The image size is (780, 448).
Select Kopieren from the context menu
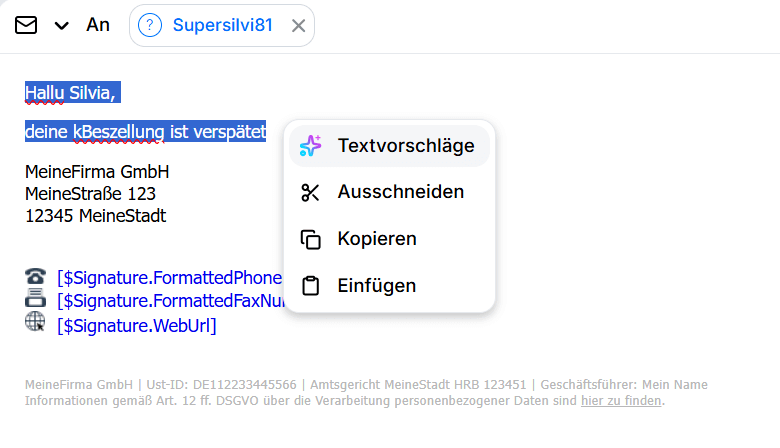[x=377, y=239]
